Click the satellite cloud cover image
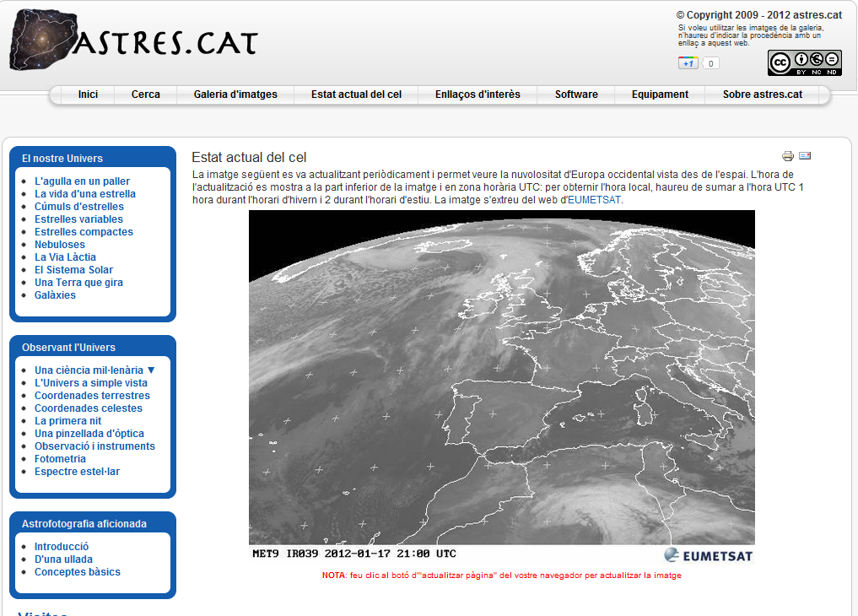The width and height of the screenshot is (858, 616). (501, 376)
